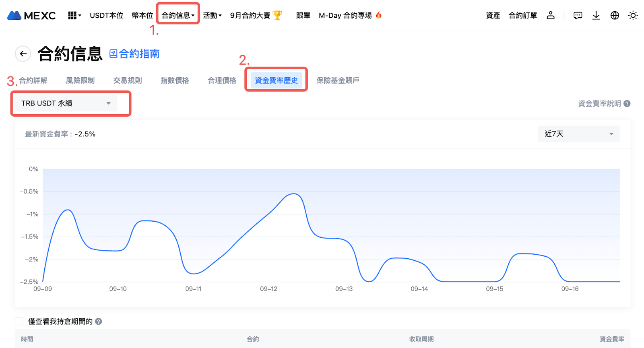Click the back arrow button

[23, 54]
